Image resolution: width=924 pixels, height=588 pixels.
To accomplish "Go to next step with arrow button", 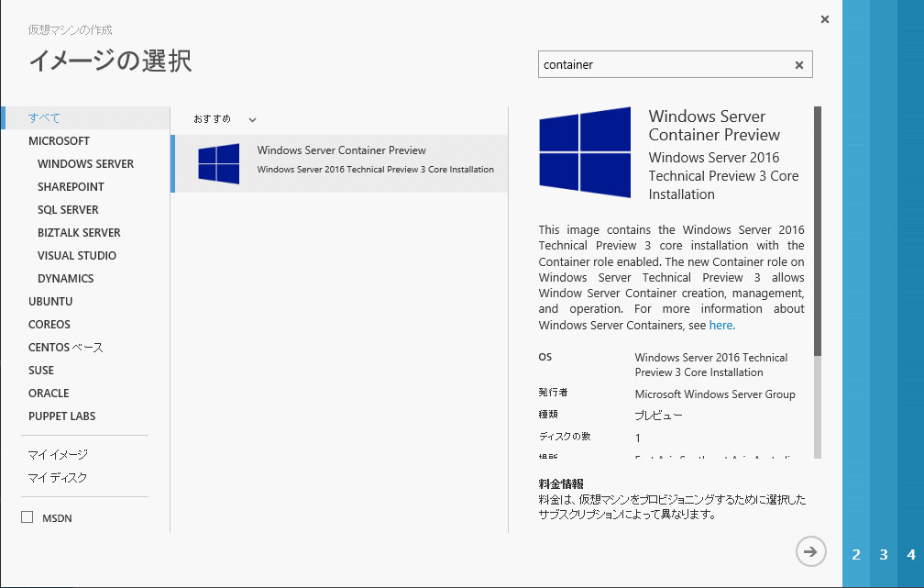I will (811, 551).
